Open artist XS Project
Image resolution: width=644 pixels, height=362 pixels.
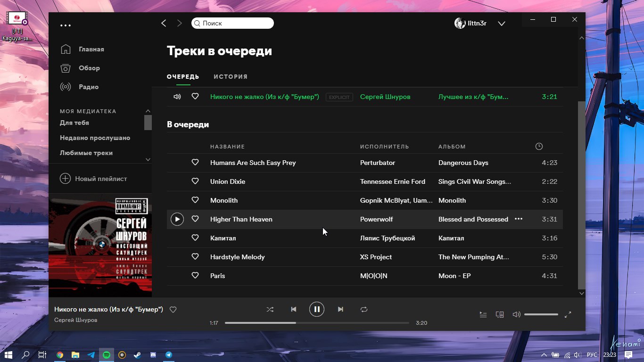[376, 257]
